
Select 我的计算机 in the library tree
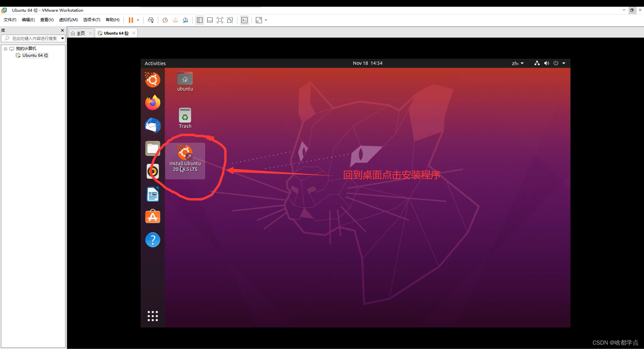26,49
